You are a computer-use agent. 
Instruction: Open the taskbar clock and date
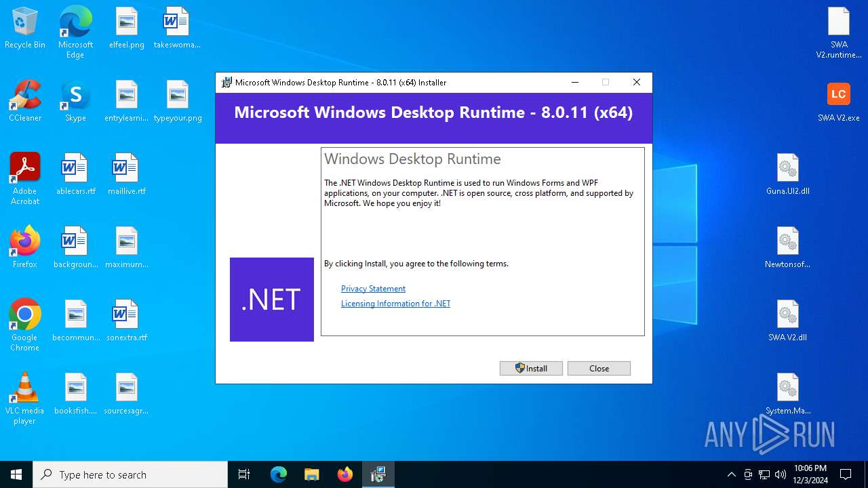tap(810, 474)
